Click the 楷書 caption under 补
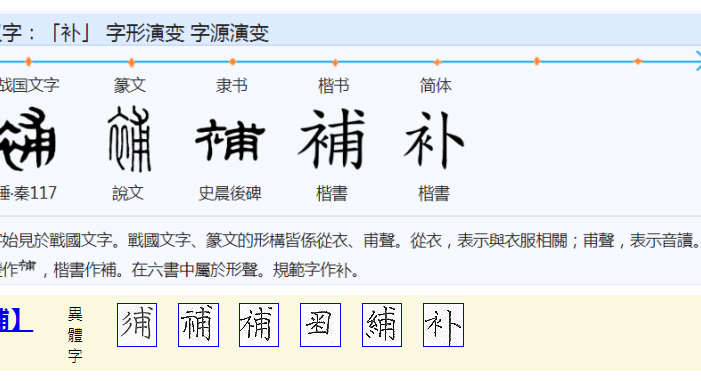The image size is (701, 381). point(434,194)
